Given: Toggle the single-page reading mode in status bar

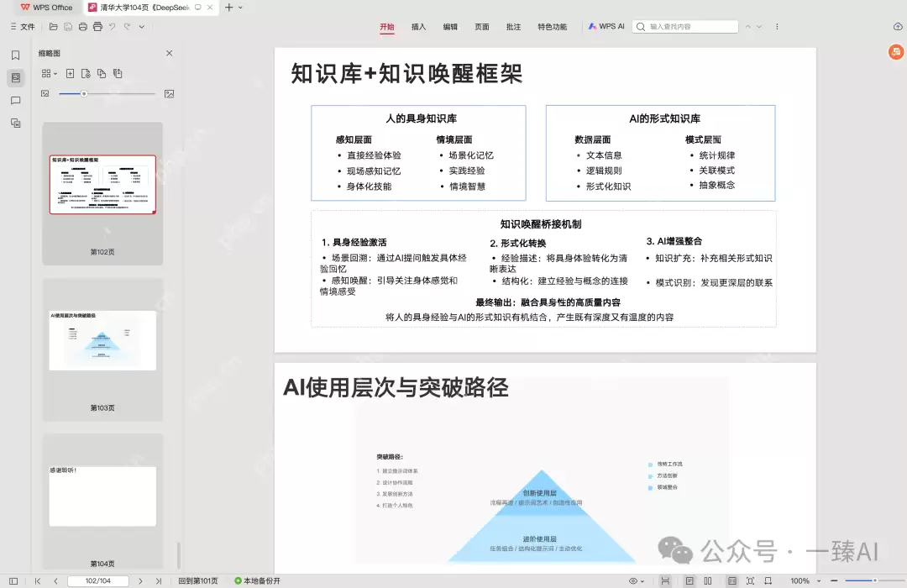Looking at the screenshot, I should (x=690, y=580).
